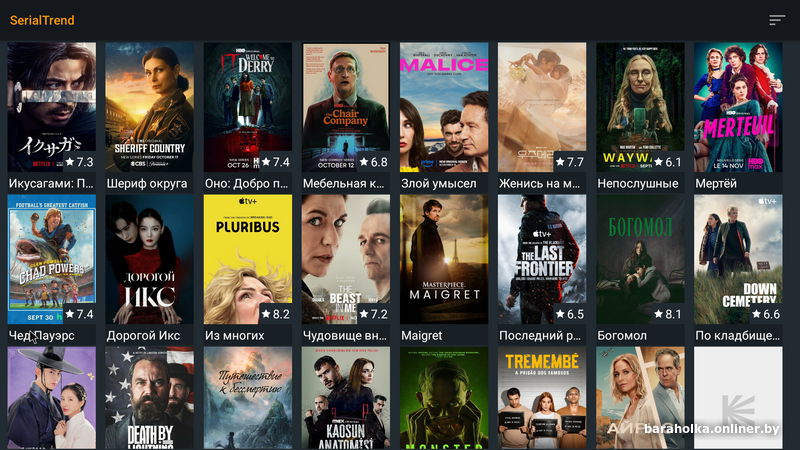Select the Tremembé poster
800x450 pixels.
542,398
